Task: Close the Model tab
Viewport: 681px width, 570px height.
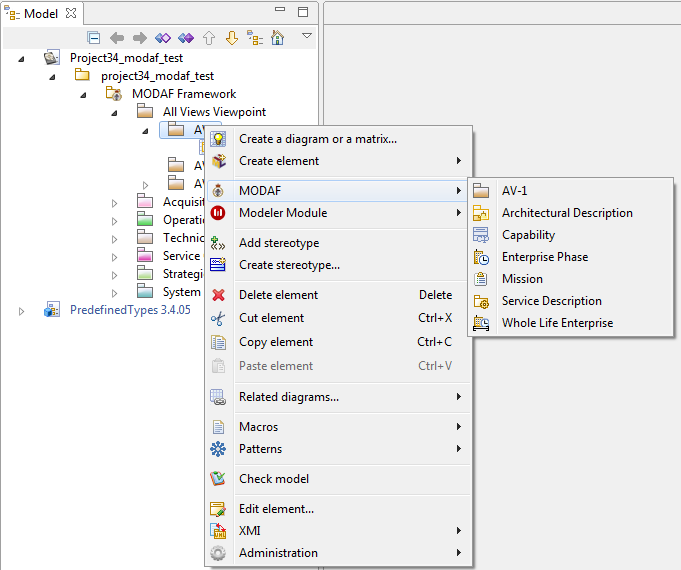Action: (x=71, y=13)
